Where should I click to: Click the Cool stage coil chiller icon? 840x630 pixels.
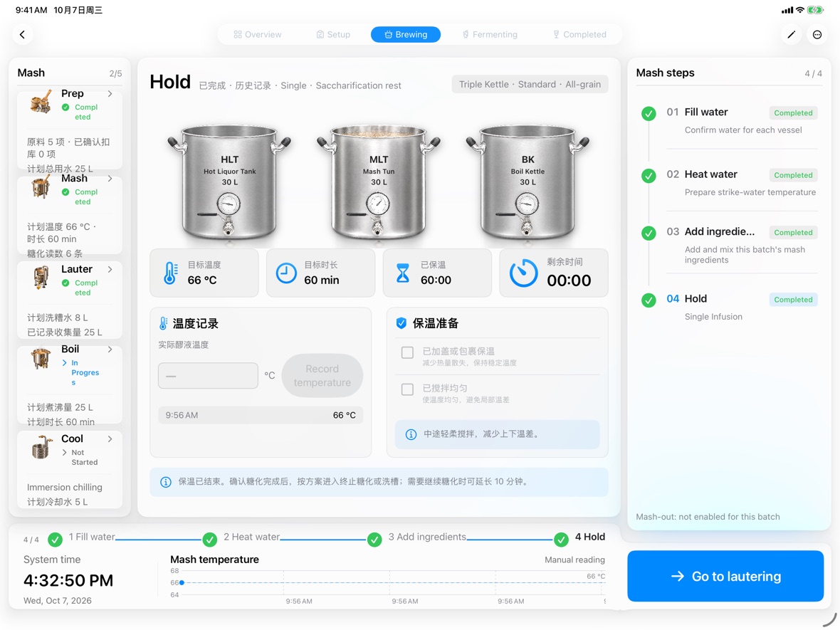point(42,447)
